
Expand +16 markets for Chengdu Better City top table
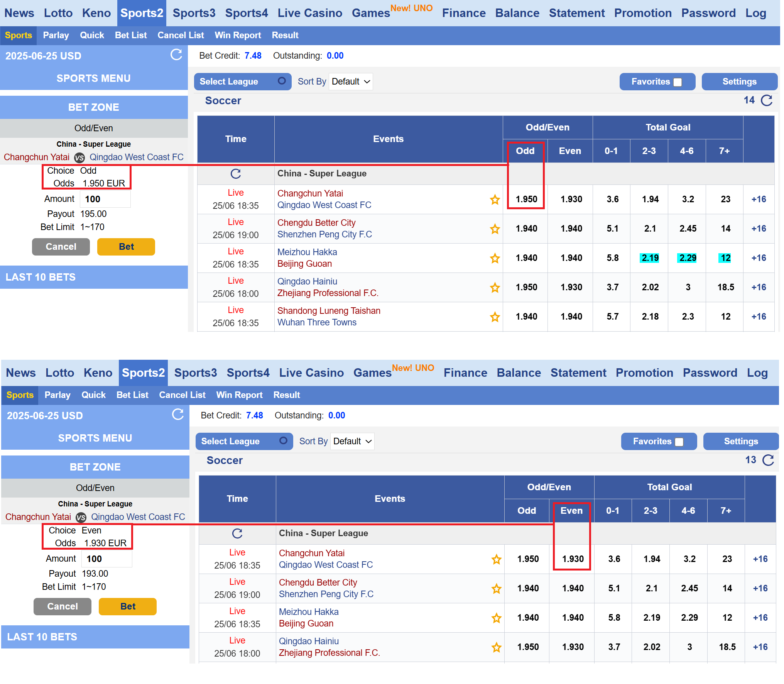coord(759,229)
